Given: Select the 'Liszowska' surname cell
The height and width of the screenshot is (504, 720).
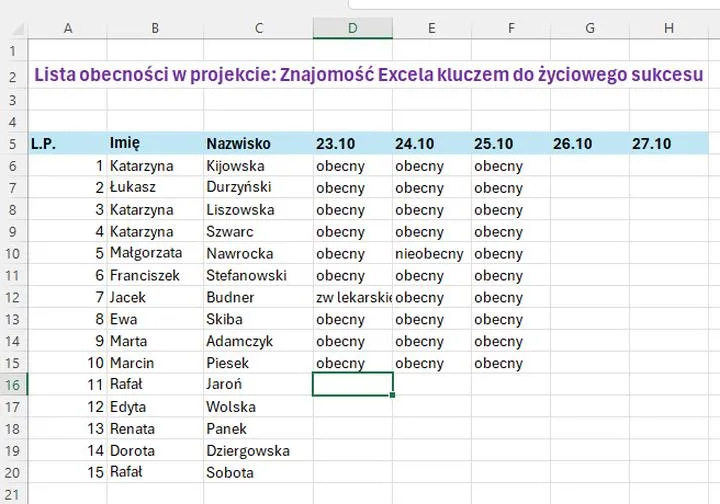Looking at the screenshot, I should (259, 210).
